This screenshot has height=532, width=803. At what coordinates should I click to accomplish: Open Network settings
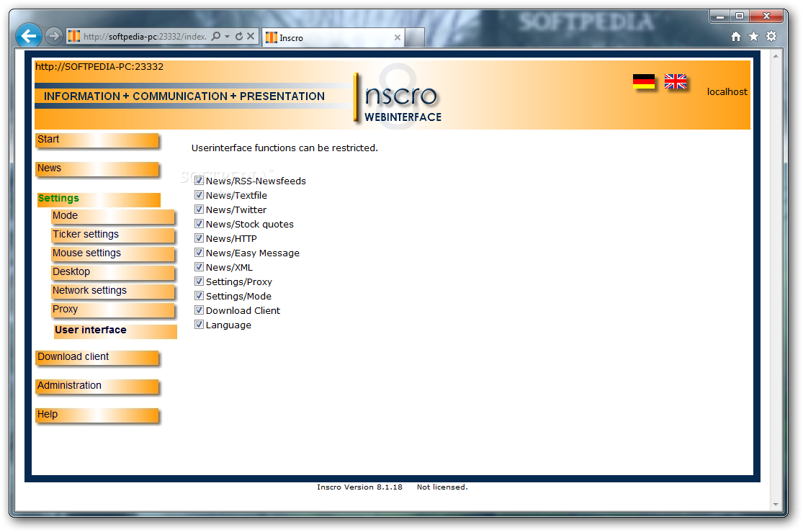coord(113,292)
